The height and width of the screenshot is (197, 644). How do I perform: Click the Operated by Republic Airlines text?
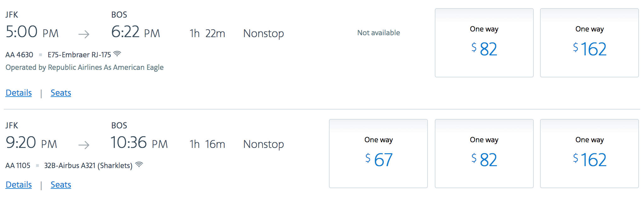[84, 67]
